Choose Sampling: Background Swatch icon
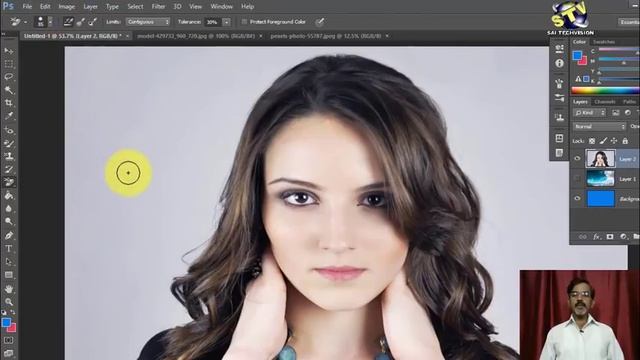 (92, 22)
